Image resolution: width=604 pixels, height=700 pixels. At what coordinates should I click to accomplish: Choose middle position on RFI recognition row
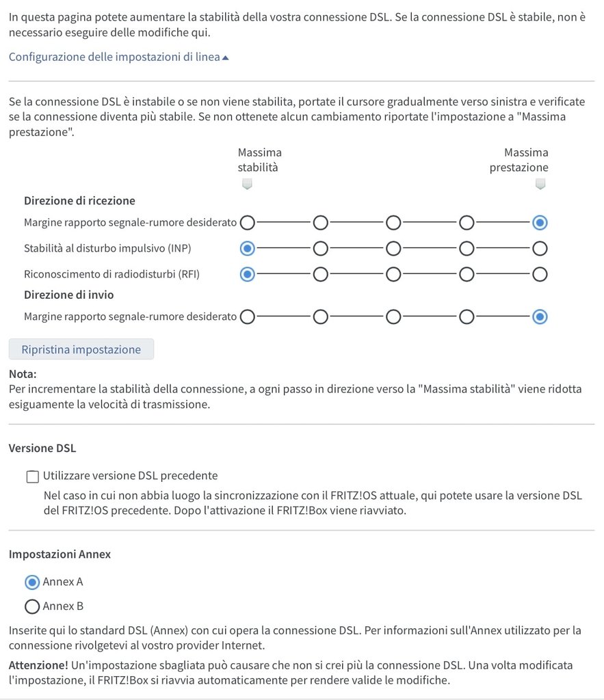pos(393,274)
